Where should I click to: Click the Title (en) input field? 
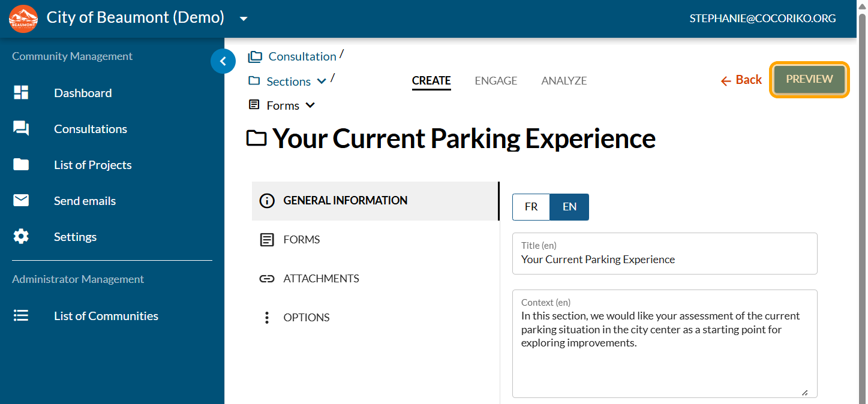click(665, 260)
